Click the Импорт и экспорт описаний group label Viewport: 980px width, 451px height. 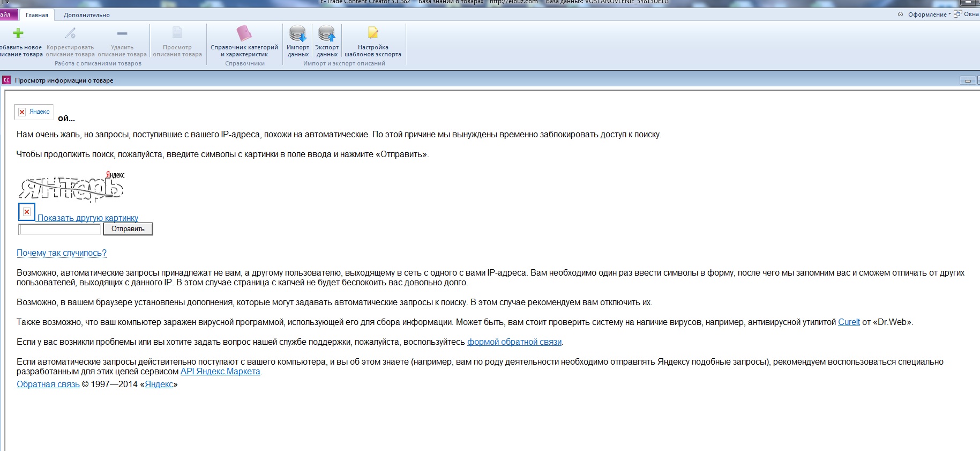pyautogui.click(x=344, y=63)
